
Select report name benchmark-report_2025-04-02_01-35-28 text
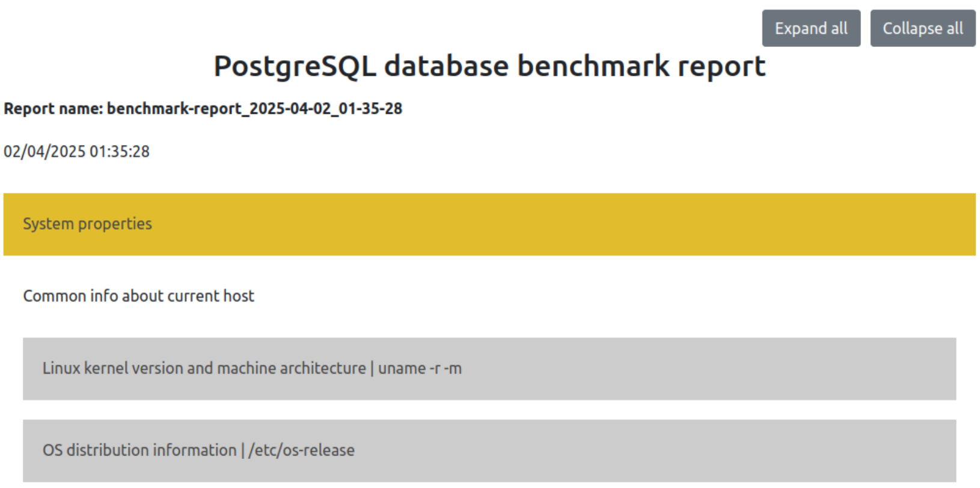click(x=203, y=109)
